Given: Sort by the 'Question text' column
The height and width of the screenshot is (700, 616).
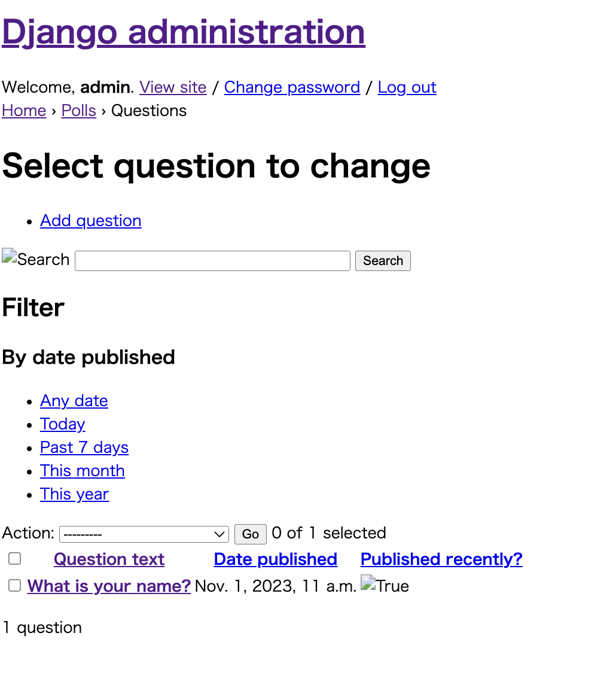Looking at the screenshot, I should (x=109, y=559).
